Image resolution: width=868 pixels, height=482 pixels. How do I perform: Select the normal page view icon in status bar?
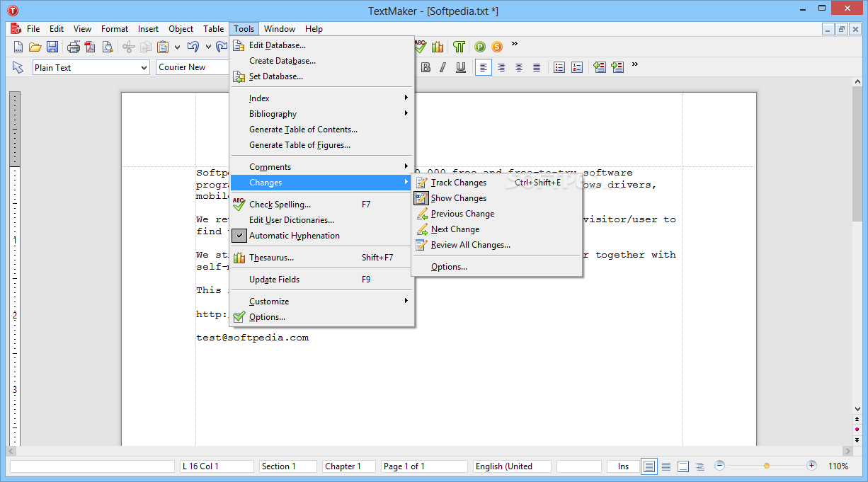tap(649, 466)
